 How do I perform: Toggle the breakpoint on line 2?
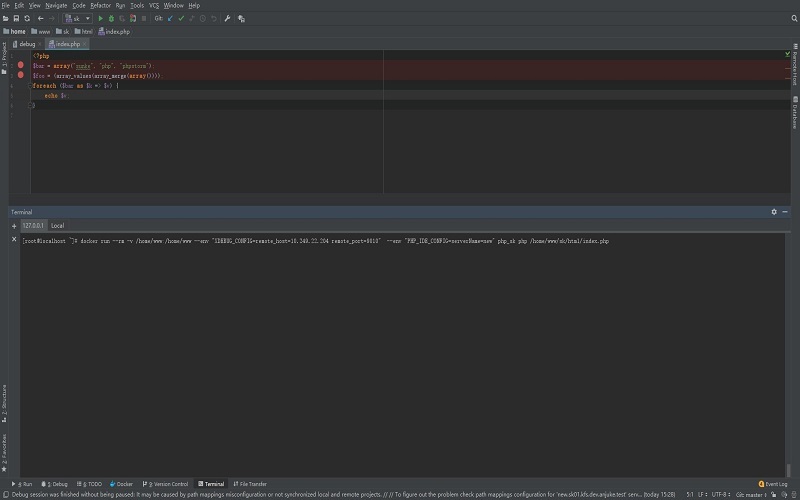20,66
